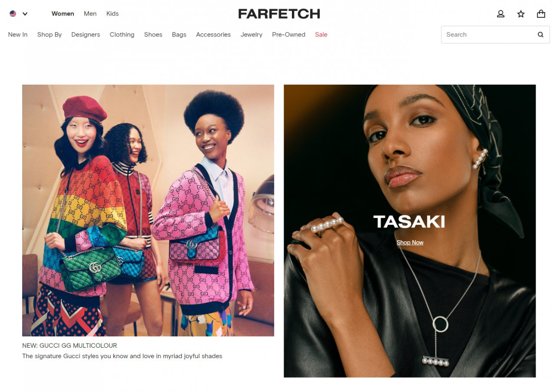Open the Pre-Owned category
The width and height of the screenshot is (556, 392).
tap(289, 34)
